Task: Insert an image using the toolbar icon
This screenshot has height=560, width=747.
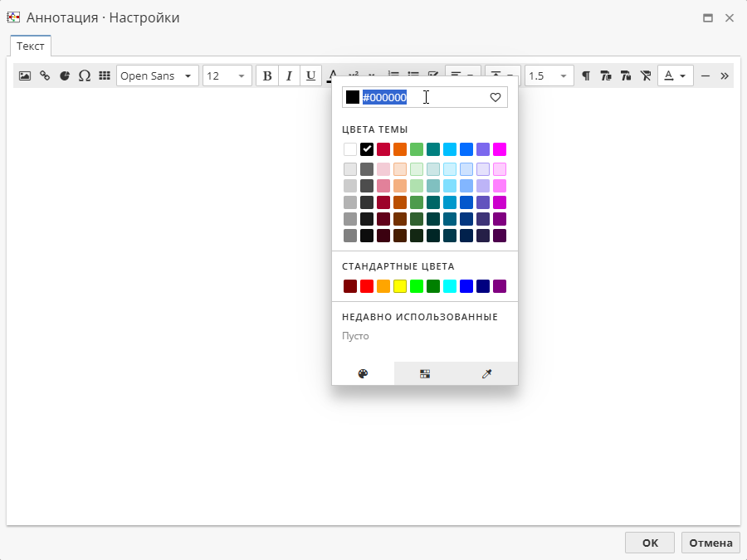Action: (24, 75)
